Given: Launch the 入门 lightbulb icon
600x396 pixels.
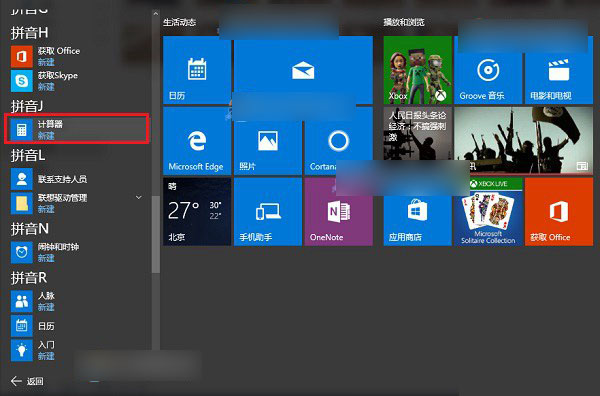Looking at the screenshot, I should [x=21, y=350].
